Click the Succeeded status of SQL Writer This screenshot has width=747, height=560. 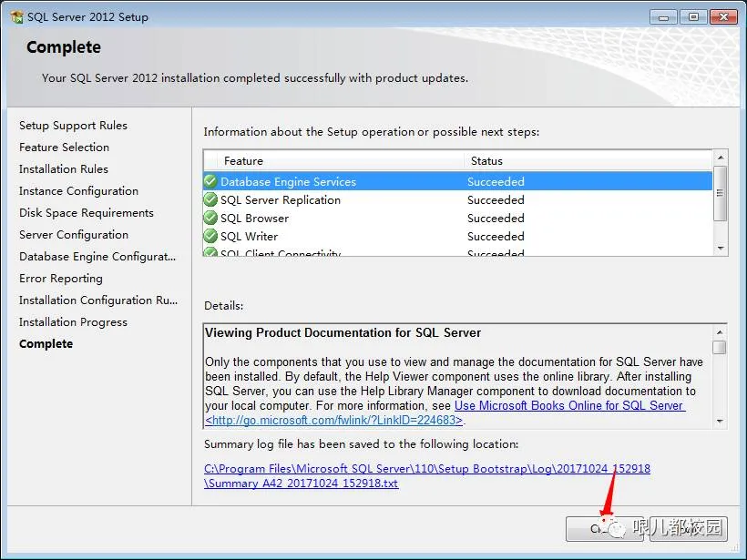point(496,236)
